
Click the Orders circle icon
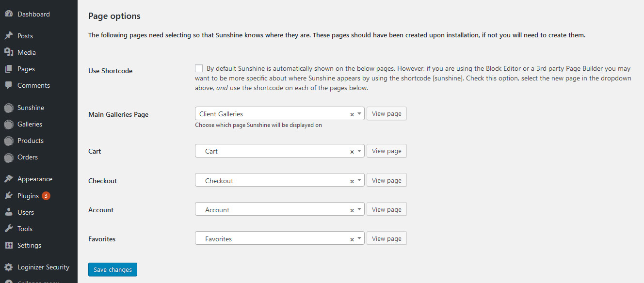(8, 157)
